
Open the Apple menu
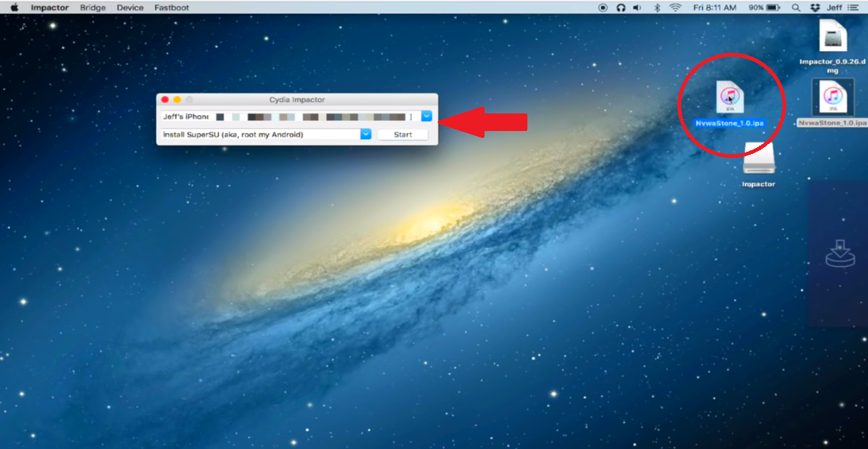pos(15,8)
